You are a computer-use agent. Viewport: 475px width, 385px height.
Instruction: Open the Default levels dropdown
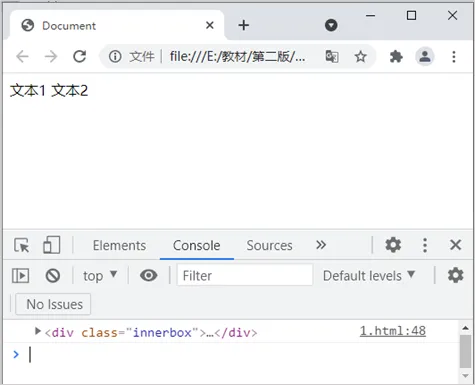[x=369, y=276]
